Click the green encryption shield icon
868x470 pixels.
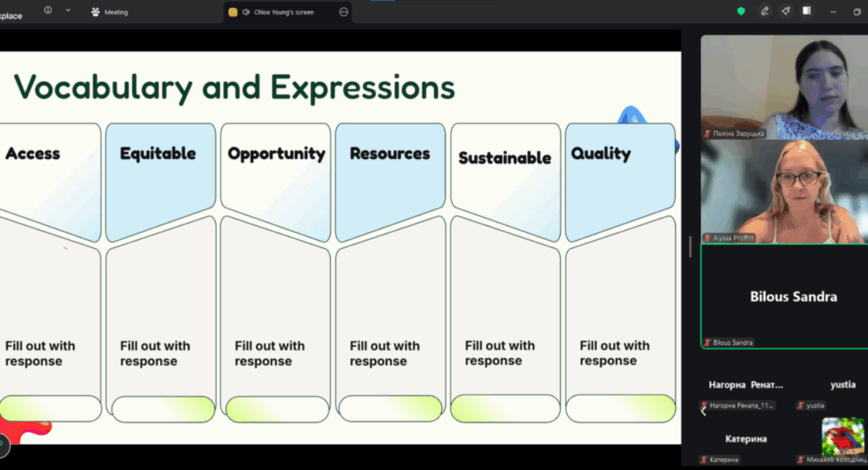click(741, 11)
